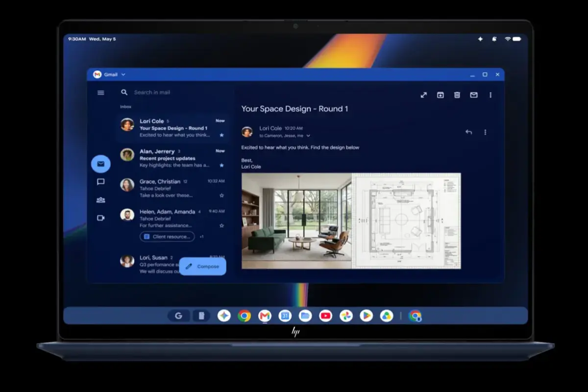The image size is (588, 392).
Task: Open the Wi-Fi status in system tray
Action: [x=507, y=39]
